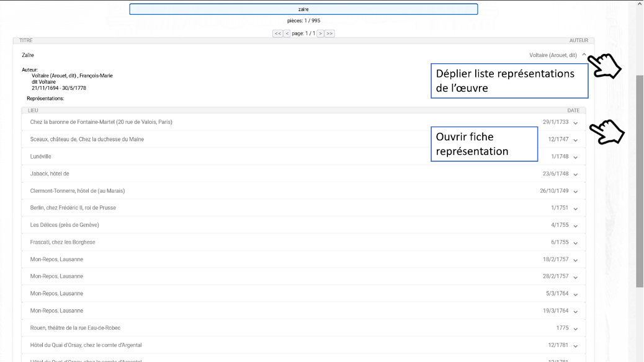Click the vertical scrollbar thumb
Viewport: 644px width, 362px height.
point(640,180)
